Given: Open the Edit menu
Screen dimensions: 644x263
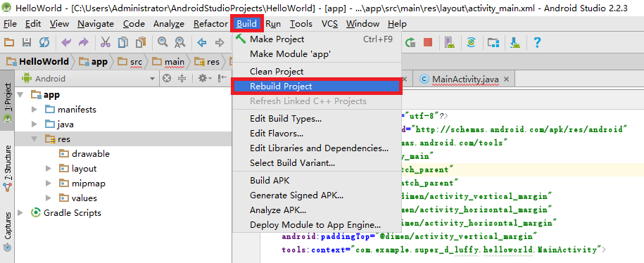Looking at the screenshot, I should (x=33, y=24).
